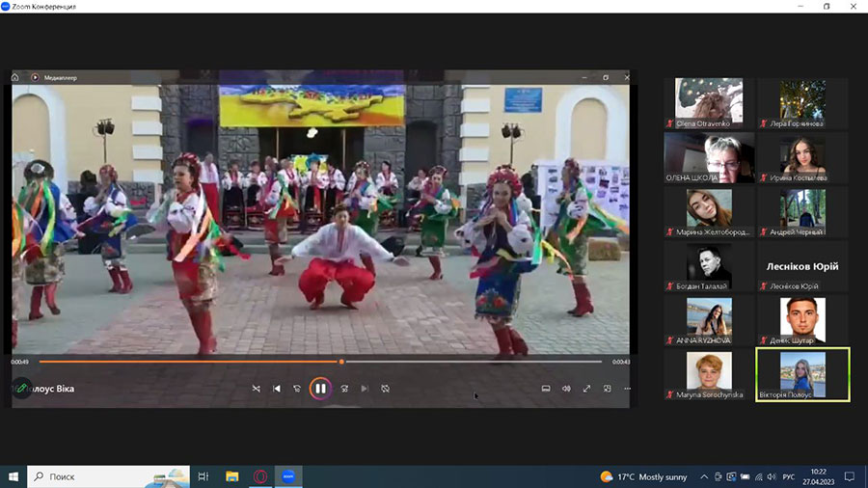Open the РУС language switcher in tray
The image size is (868, 488).
[789, 476]
